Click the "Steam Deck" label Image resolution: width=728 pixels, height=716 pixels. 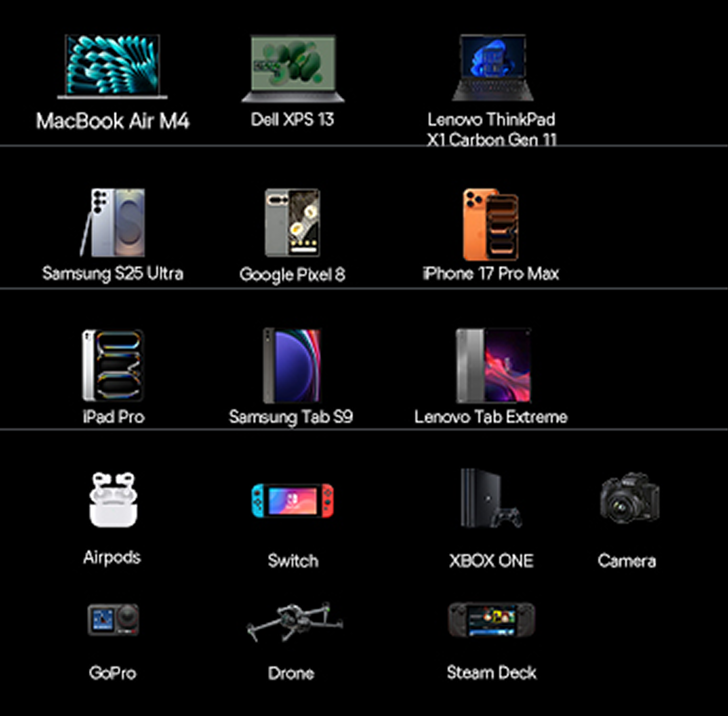(x=492, y=673)
